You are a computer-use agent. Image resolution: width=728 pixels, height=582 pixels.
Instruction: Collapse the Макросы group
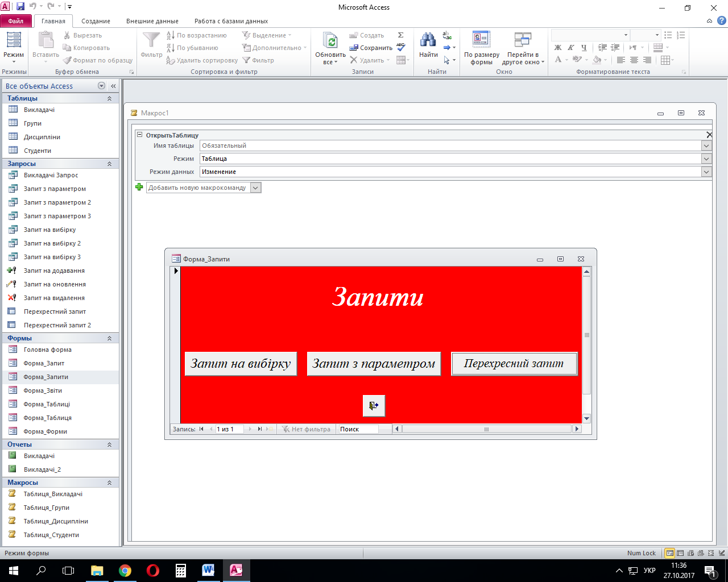[109, 483]
